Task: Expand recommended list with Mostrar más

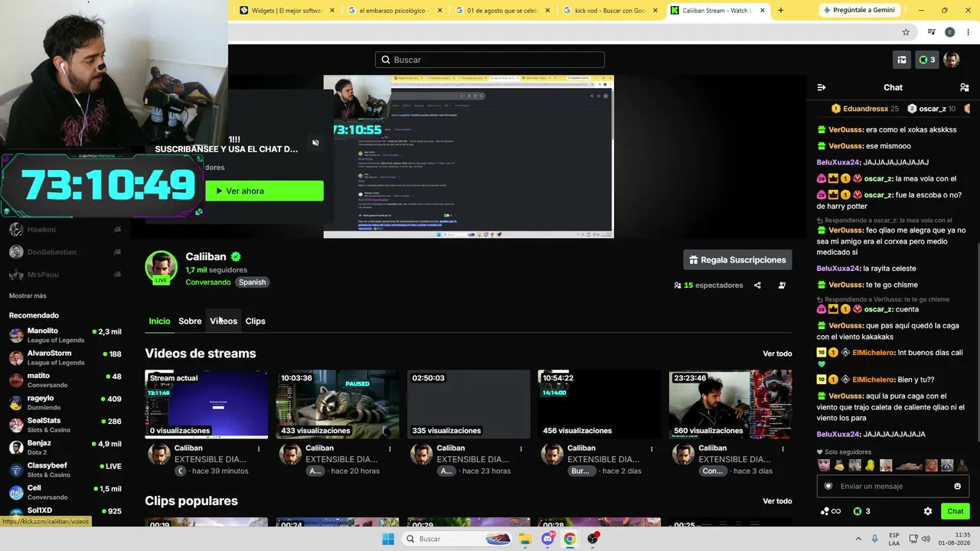Action: [28, 296]
